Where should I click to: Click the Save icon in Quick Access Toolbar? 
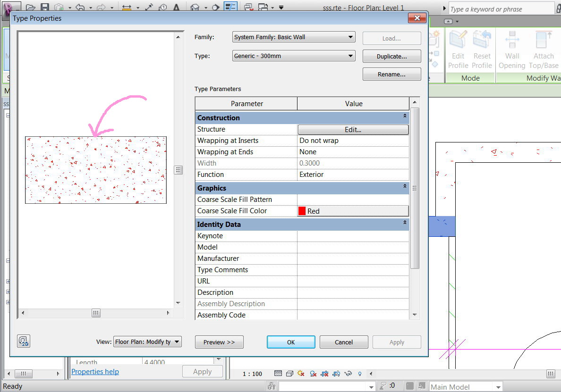pyautogui.click(x=44, y=7)
